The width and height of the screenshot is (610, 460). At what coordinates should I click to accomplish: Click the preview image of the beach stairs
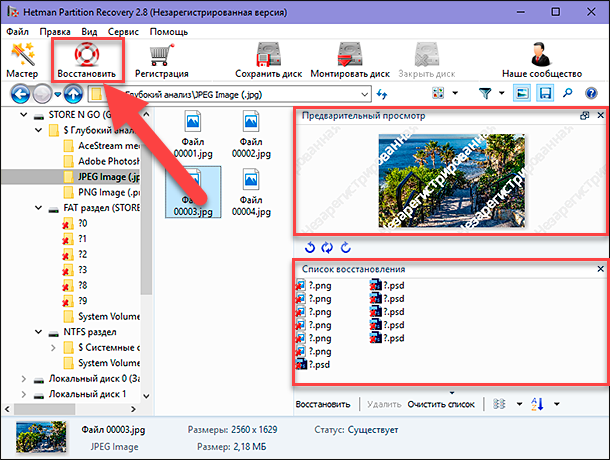451,181
